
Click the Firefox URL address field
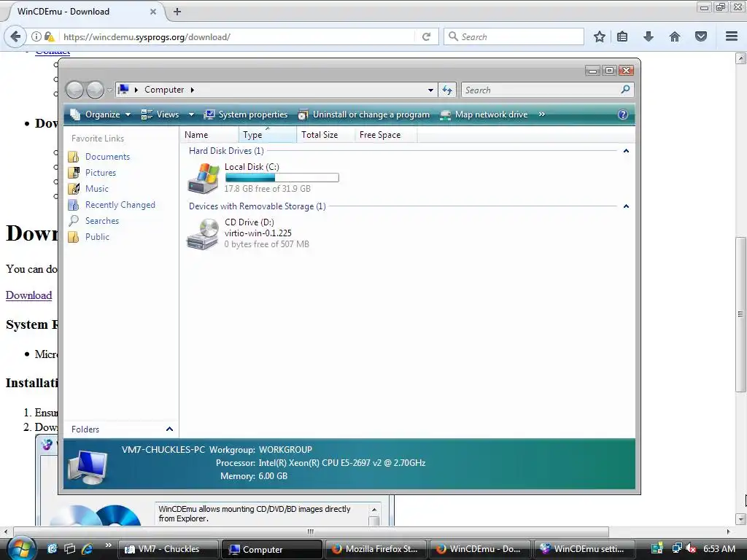pos(237,36)
